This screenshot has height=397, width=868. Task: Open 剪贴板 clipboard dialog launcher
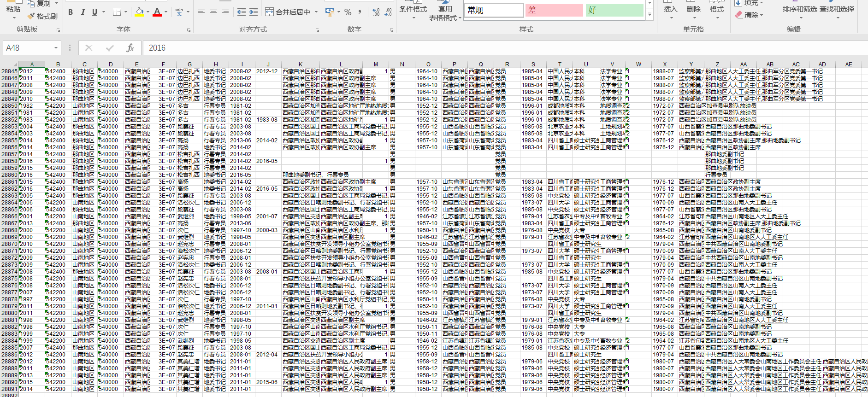(x=59, y=30)
